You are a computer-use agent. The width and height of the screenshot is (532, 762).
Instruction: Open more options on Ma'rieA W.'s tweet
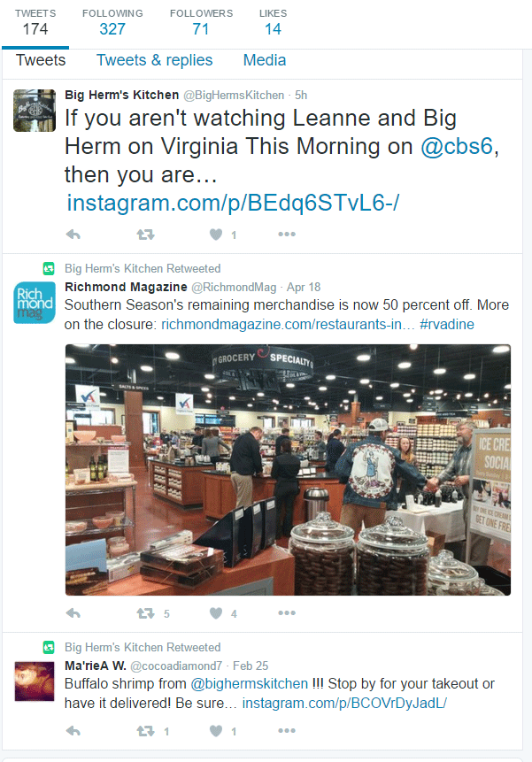click(287, 730)
